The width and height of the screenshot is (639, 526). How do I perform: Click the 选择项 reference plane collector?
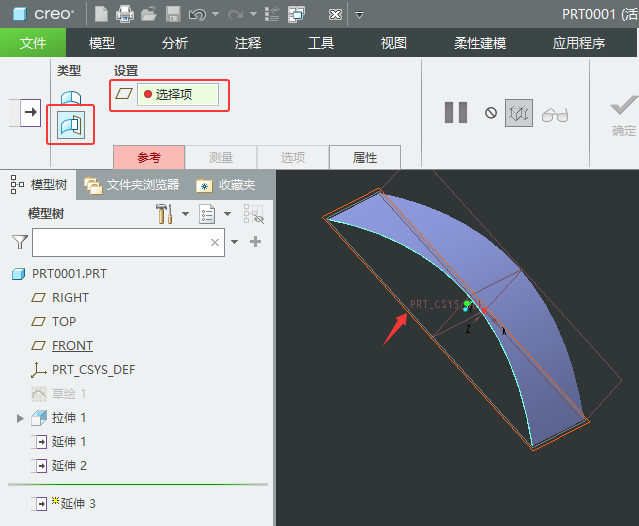click(178, 95)
